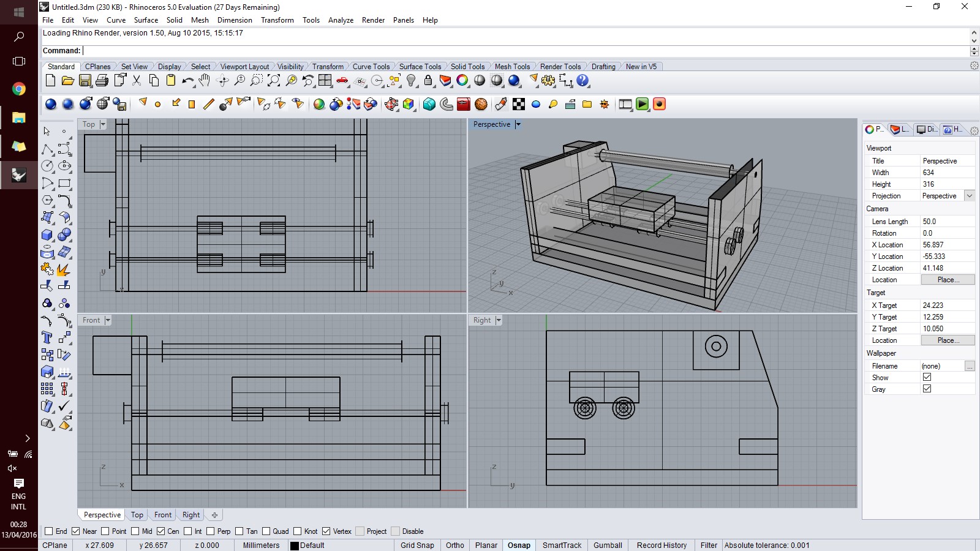
Task: Click the Lock padlock icon
Action: 428,81
